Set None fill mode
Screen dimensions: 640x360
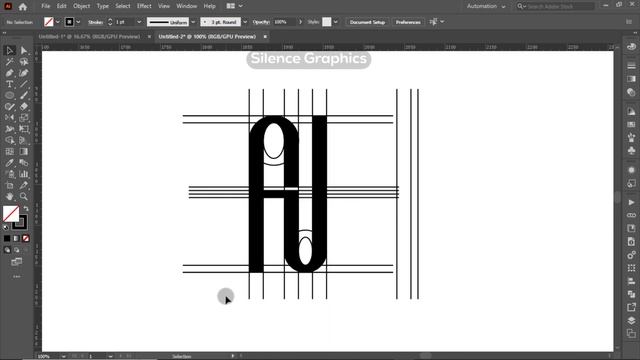[26, 238]
